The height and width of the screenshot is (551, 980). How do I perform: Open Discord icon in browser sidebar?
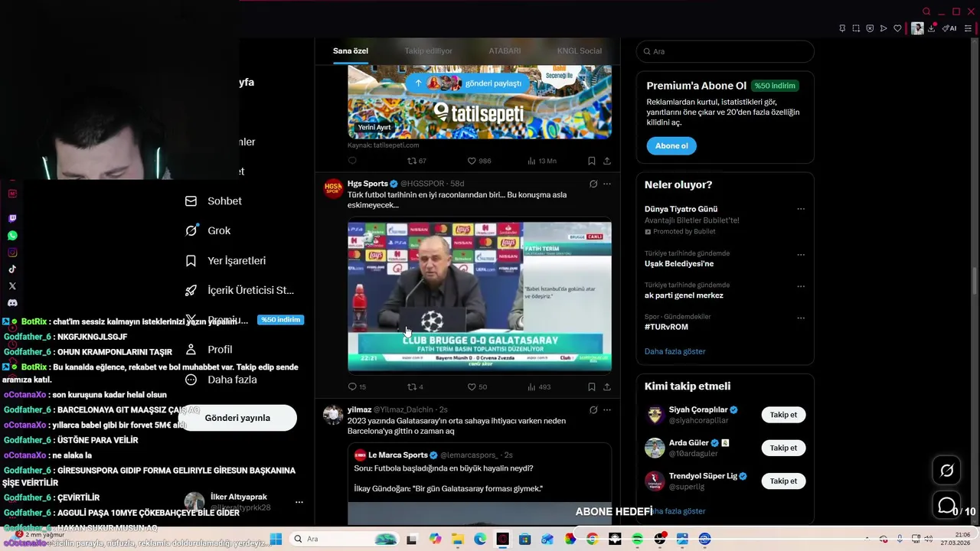click(12, 303)
